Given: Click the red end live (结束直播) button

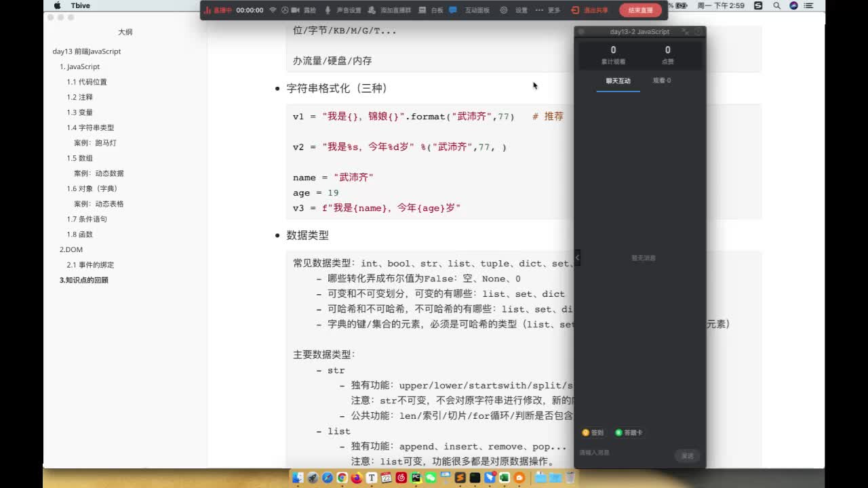Looking at the screenshot, I should click(x=640, y=10).
